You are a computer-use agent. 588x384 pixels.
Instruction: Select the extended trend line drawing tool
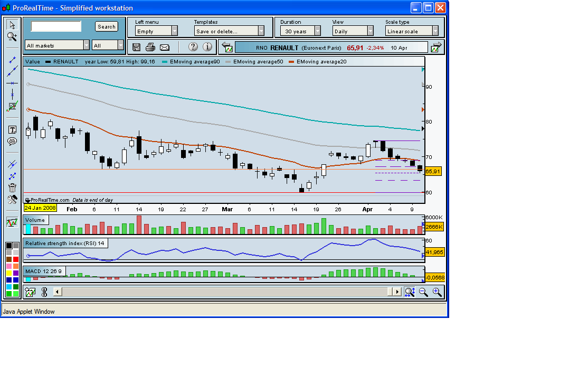12,71
